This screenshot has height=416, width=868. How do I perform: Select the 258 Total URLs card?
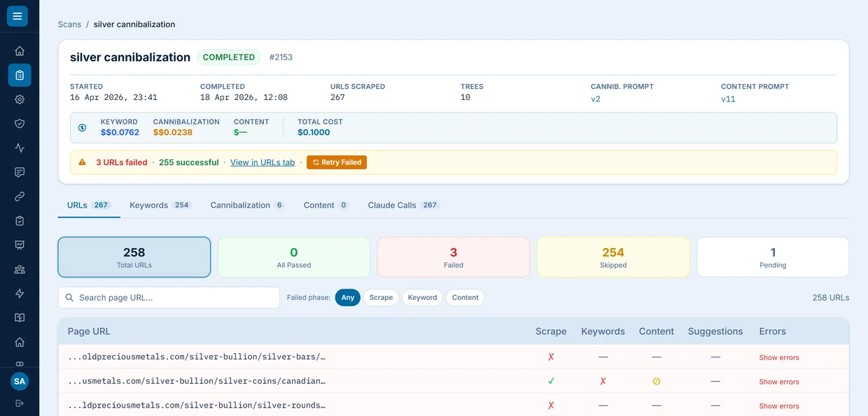coord(134,257)
